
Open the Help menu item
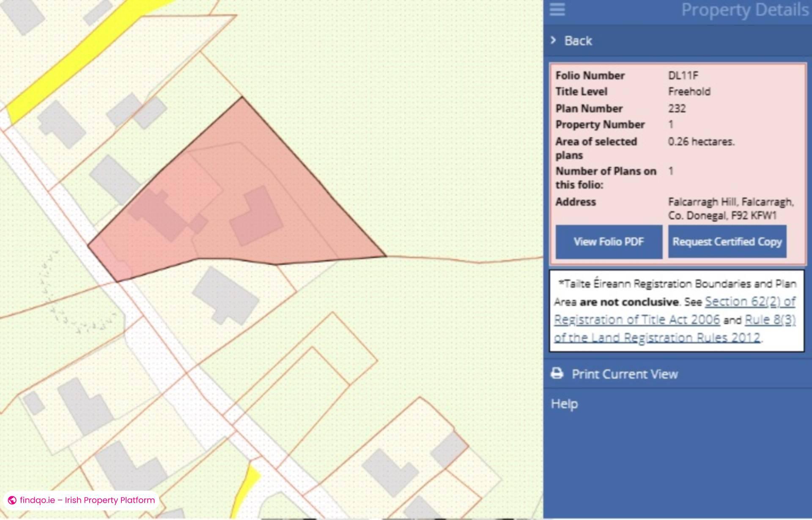(564, 404)
